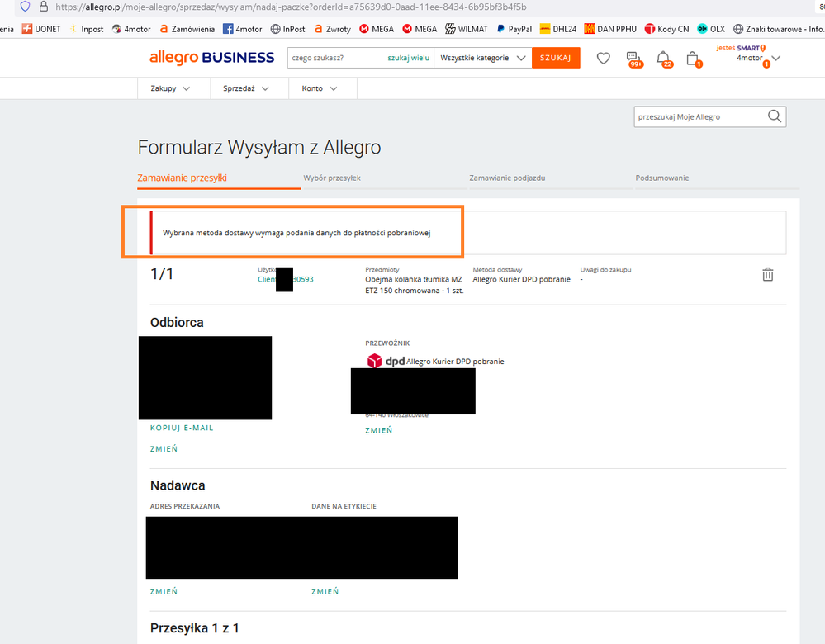Image resolution: width=825 pixels, height=644 pixels.
Task: Click the padlock site security icon
Action: click(x=44, y=7)
